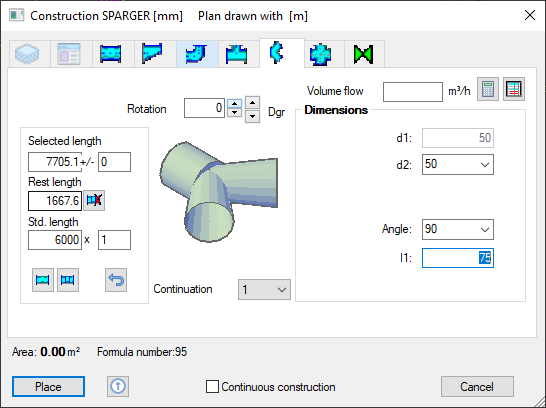Image resolution: width=546 pixels, height=408 pixels.
Task: Toggle the Continuous construction checkbox
Action: coord(212,386)
